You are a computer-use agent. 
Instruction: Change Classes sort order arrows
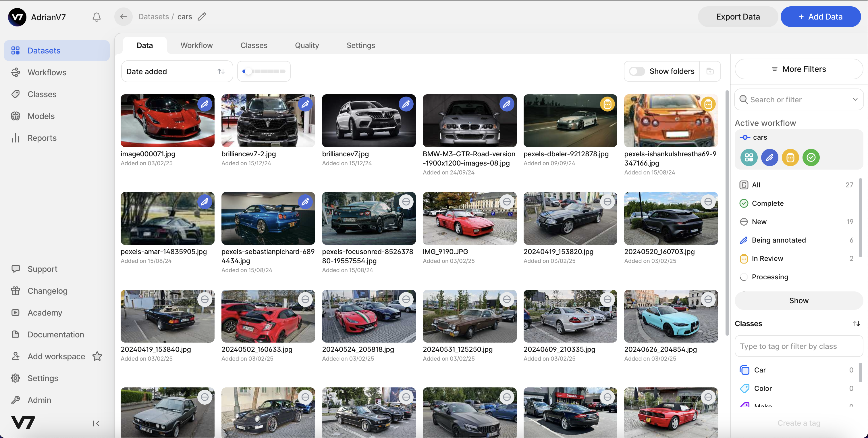[856, 324]
